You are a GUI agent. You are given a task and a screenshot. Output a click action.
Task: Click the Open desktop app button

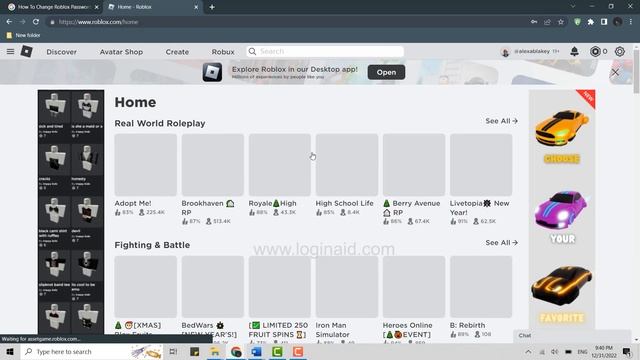(386, 72)
